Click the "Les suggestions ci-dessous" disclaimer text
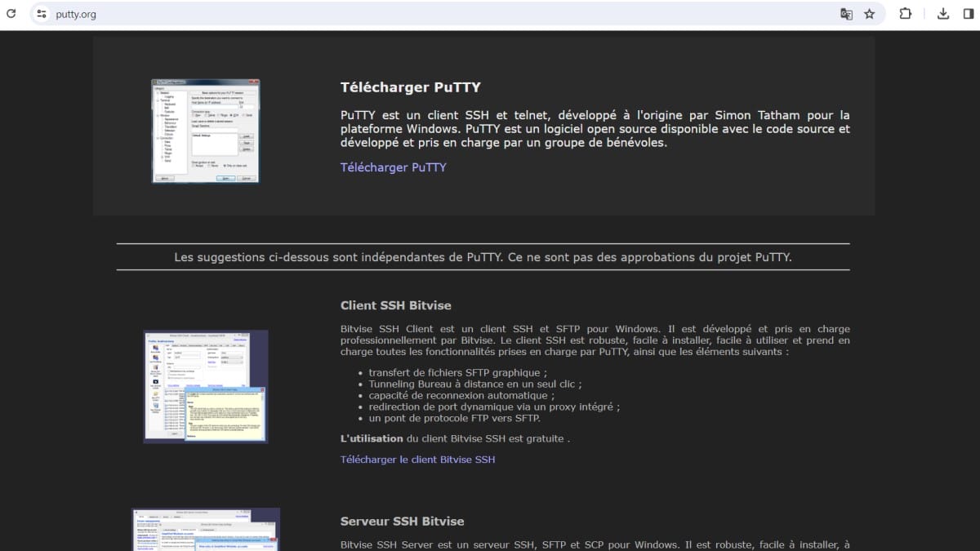Viewport: 980px width, 551px height. (483, 257)
